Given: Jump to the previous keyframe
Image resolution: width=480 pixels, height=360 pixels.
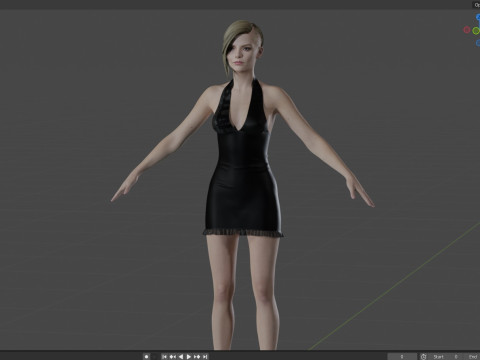Looking at the screenshot, I should (172, 357).
